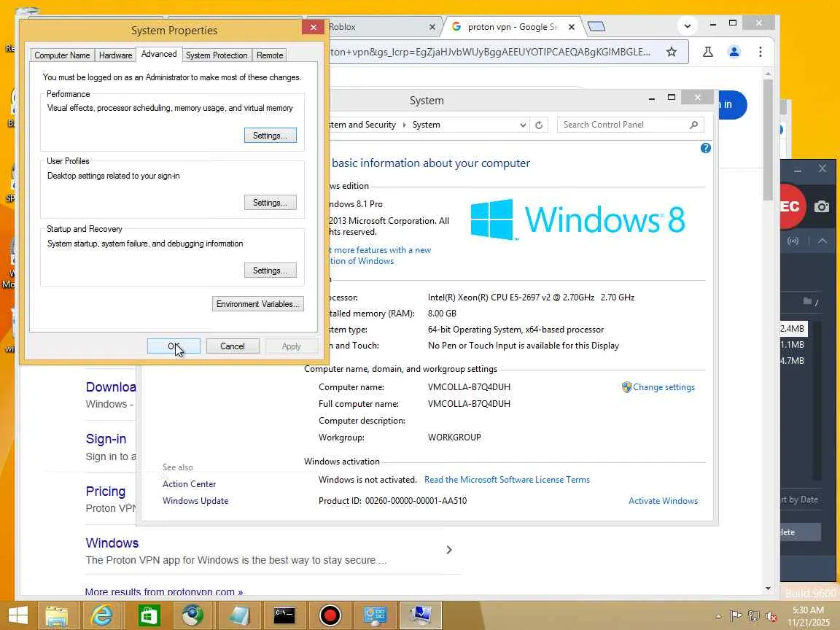840x630 pixels.
Task: Open Startup and Recovery Settings
Action: click(270, 271)
